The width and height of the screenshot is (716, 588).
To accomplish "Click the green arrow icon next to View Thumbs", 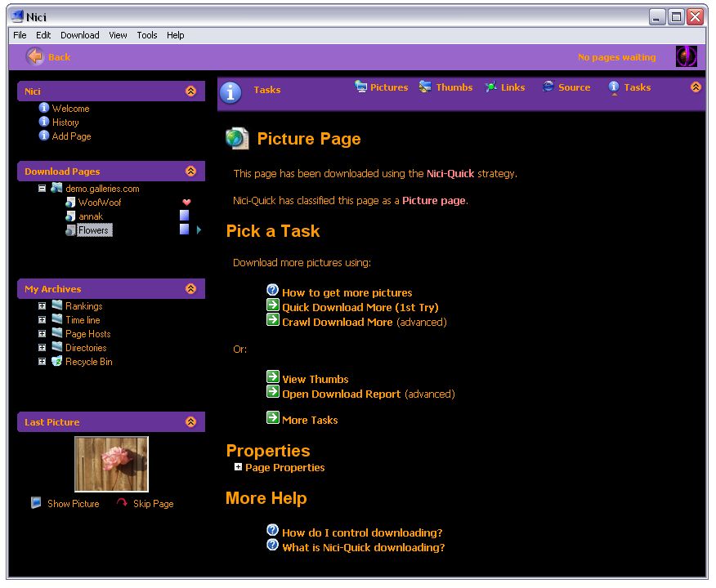I will point(273,376).
